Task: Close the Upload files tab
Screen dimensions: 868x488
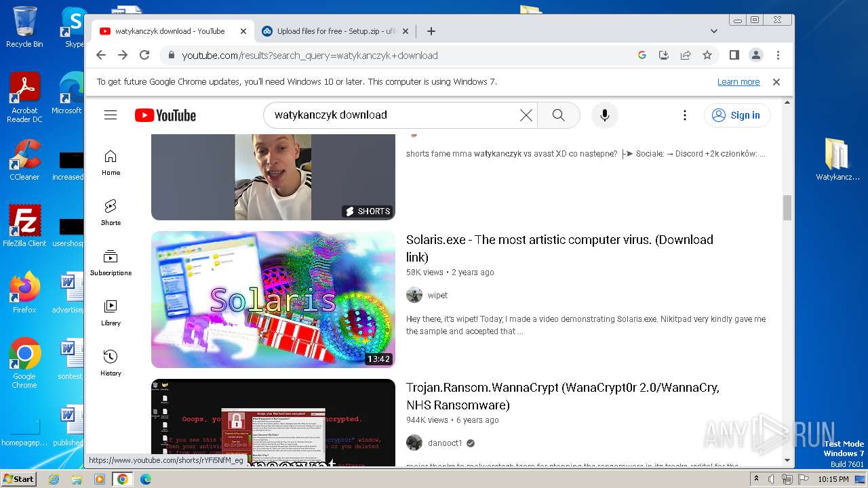Action: [x=406, y=31]
